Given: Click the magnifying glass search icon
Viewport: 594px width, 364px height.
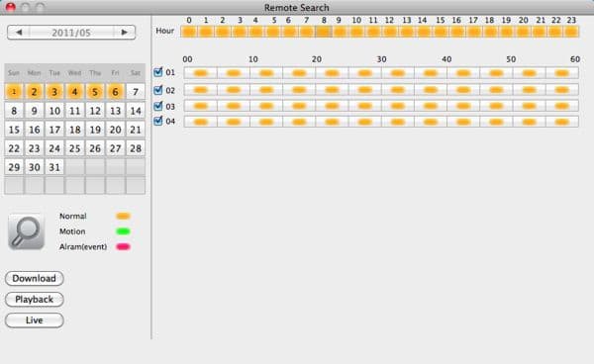Looking at the screenshot, I should pyautogui.click(x=26, y=231).
